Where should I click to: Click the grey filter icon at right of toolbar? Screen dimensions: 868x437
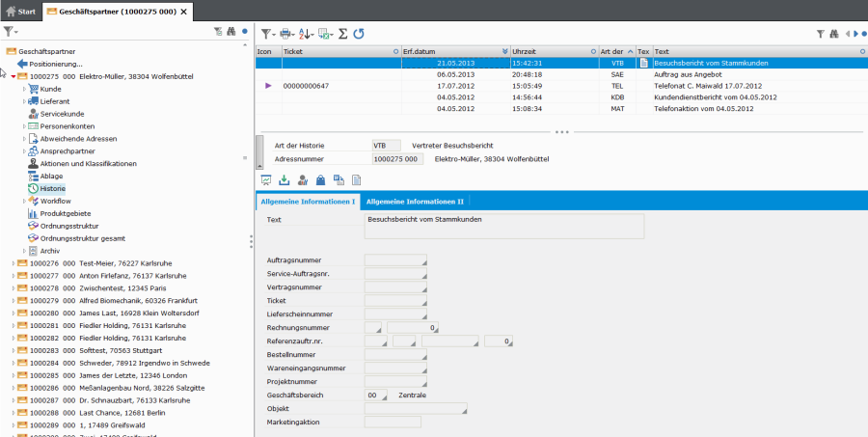[821, 35]
